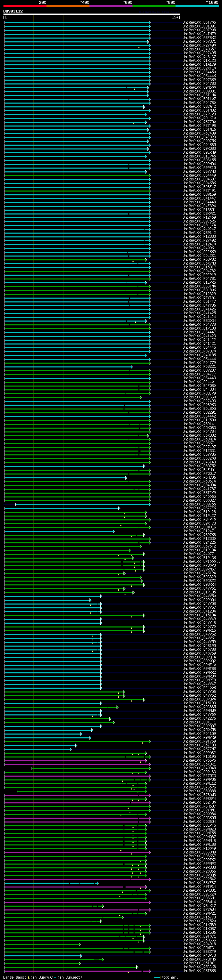Click the purple arrowhead ending the UniRef100_A5BW14 alignment
This screenshot has width=222, height=980.
click(150, 902)
